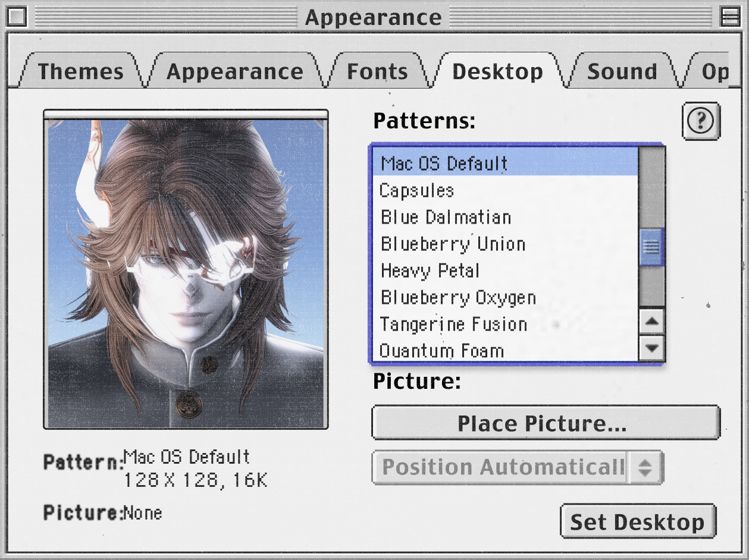Open the Fonts tab
749x560 pixels.
pyautogui.click(x=377, y=71)
